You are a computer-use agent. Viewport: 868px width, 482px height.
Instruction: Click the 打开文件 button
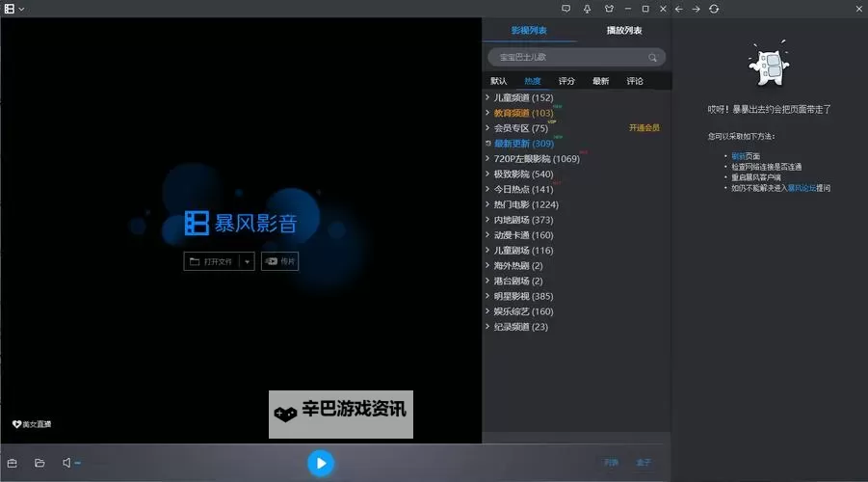(x=212, y=261)
